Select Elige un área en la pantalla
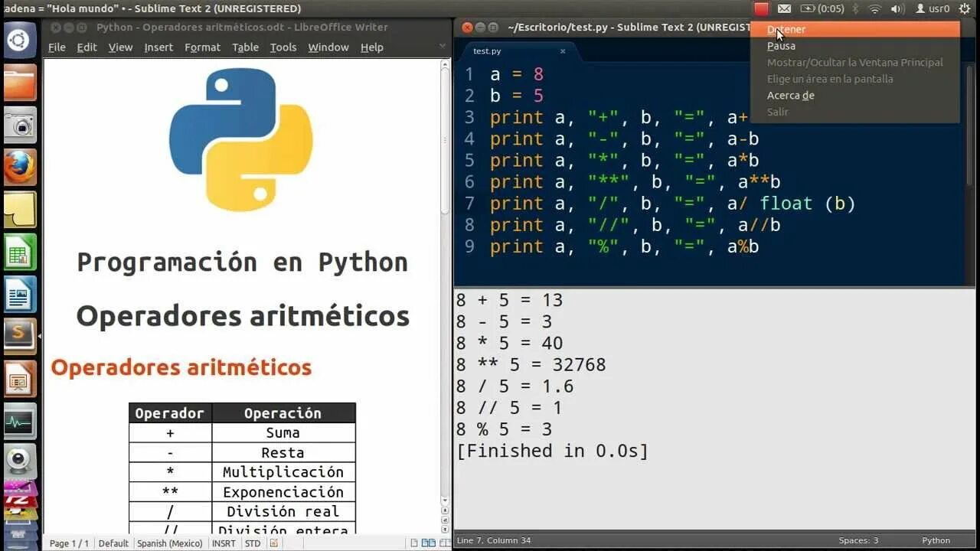Image resolution: width=980 pixels, height=551 pixels. [854, 79]
